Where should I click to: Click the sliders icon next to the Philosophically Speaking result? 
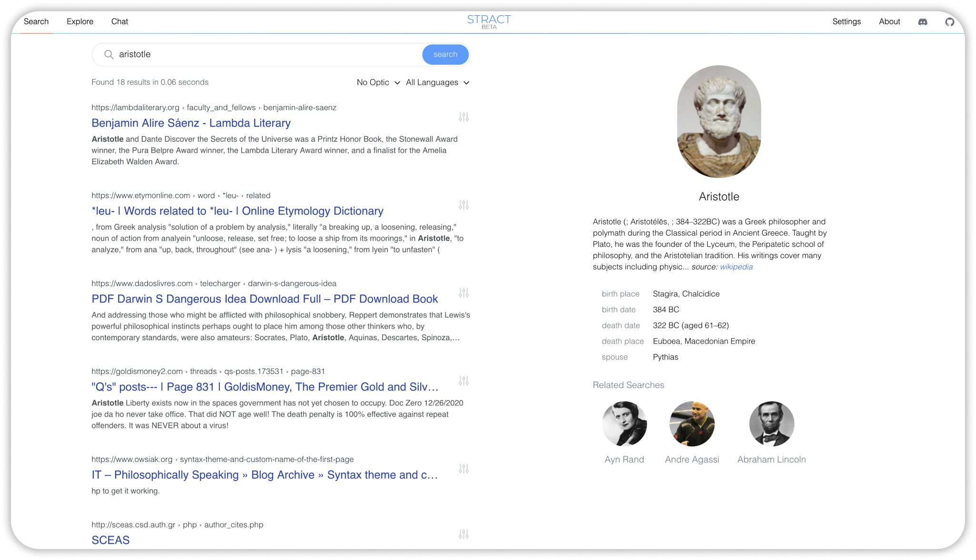click(464, 469)
